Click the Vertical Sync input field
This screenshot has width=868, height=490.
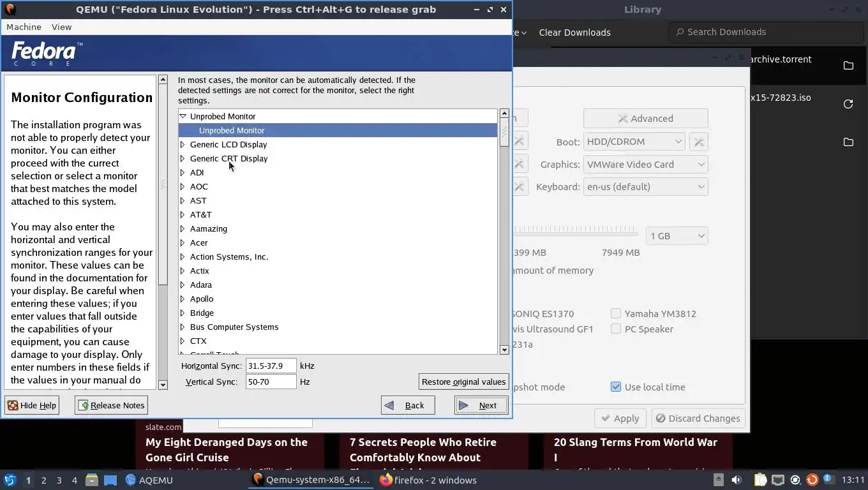pyautogui.click(x=271, y=382)
